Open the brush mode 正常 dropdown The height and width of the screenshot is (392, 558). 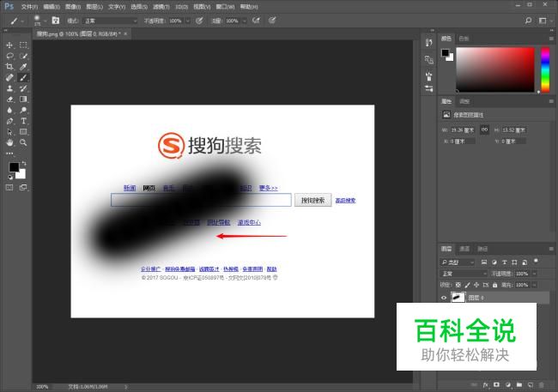click(111, 21)
